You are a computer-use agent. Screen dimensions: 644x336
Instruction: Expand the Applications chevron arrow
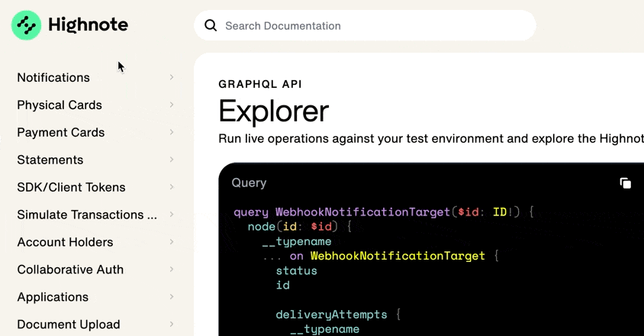(x=172, y=297)
